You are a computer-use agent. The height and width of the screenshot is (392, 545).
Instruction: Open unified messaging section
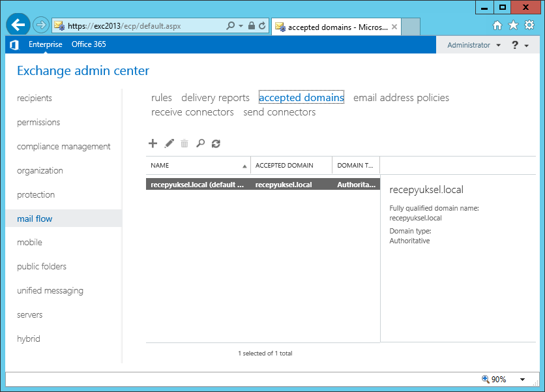coord(50,291)
